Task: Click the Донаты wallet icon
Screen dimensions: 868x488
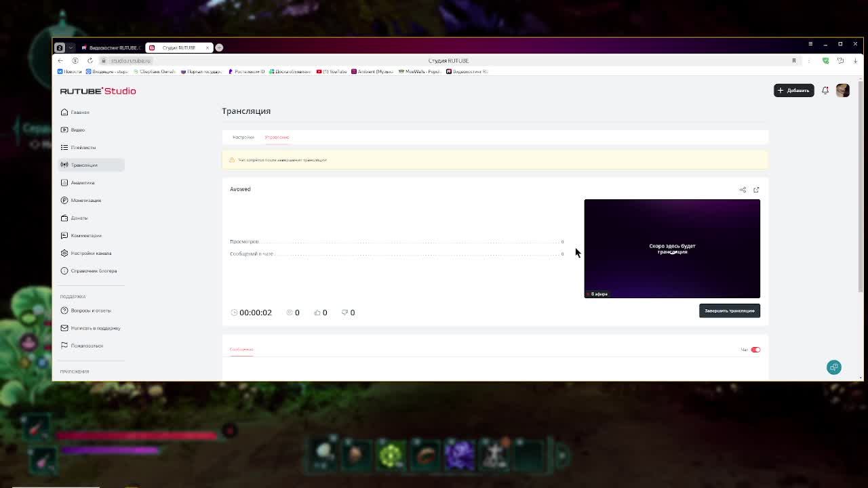Action: (x=64, y=218)
